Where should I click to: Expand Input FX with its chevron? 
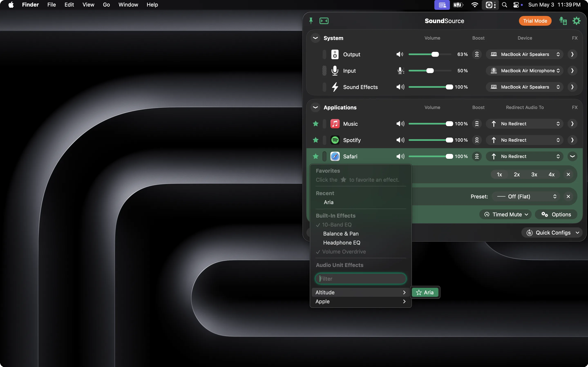572,71
